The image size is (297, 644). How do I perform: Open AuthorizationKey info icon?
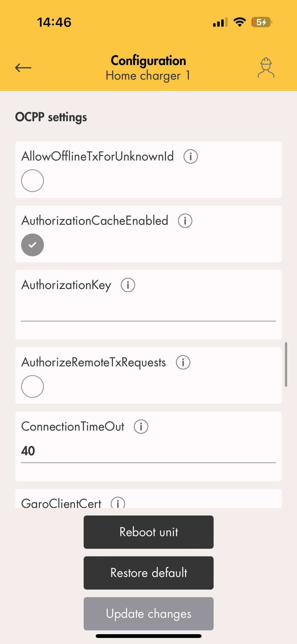(128, 285)
